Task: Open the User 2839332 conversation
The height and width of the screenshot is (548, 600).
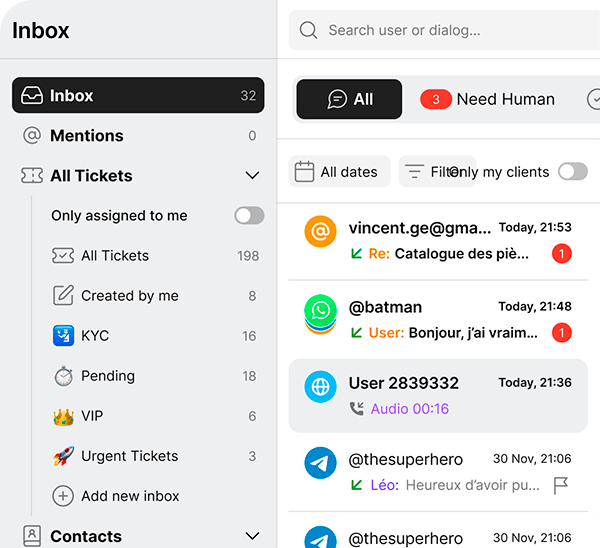Action: (x=438, y=396)
